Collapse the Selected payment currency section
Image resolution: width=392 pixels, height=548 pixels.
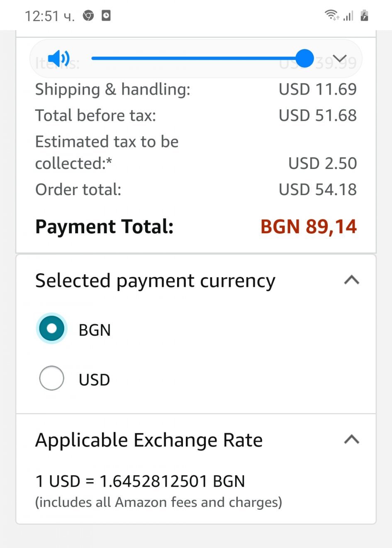coord(351,280)
